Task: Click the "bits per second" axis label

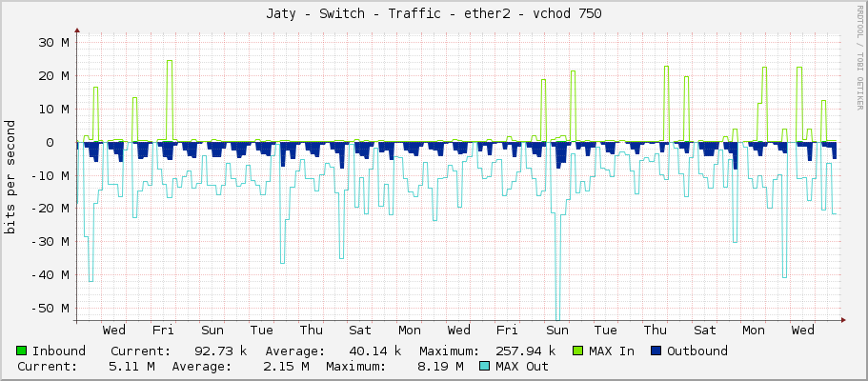Action: coord(10,176)
